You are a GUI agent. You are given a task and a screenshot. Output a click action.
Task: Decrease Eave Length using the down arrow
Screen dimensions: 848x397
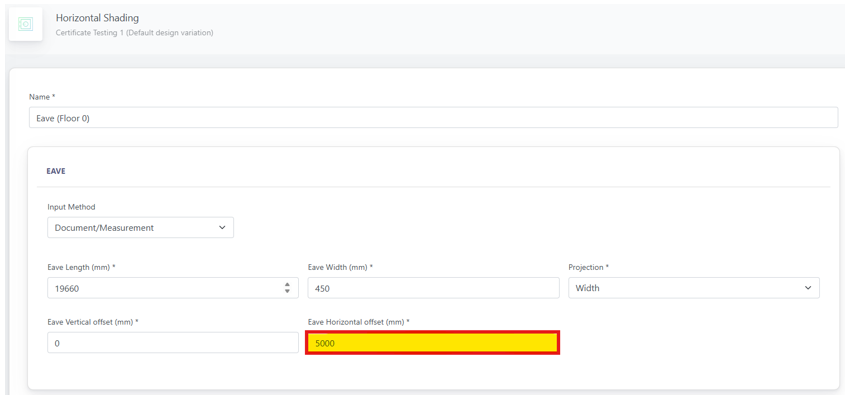(x=287, y=292)
